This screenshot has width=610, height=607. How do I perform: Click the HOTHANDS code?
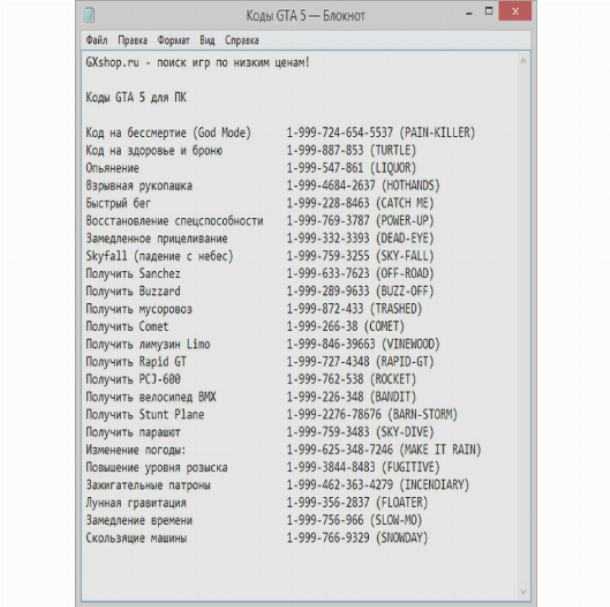point(363,185)
